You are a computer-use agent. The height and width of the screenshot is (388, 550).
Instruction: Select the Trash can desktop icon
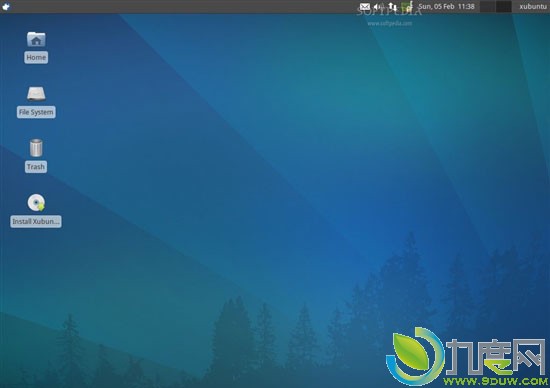click(x=36, y=148)
